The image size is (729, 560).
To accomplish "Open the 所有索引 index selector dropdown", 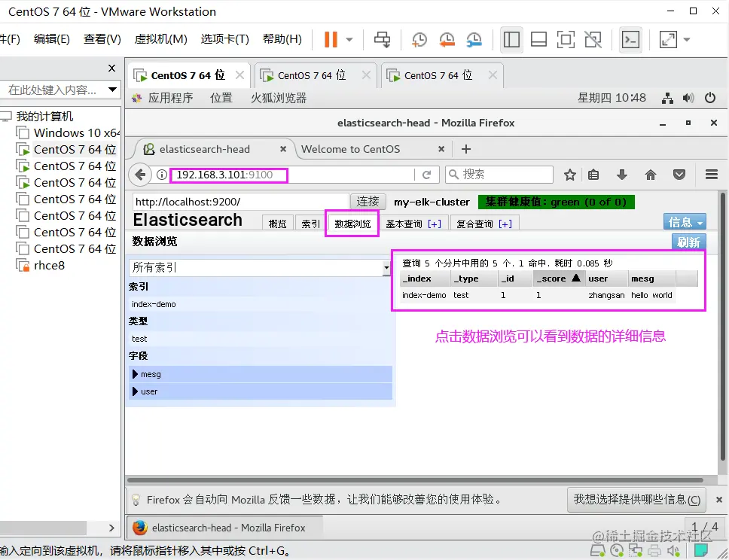I will (x=259, y=267).
